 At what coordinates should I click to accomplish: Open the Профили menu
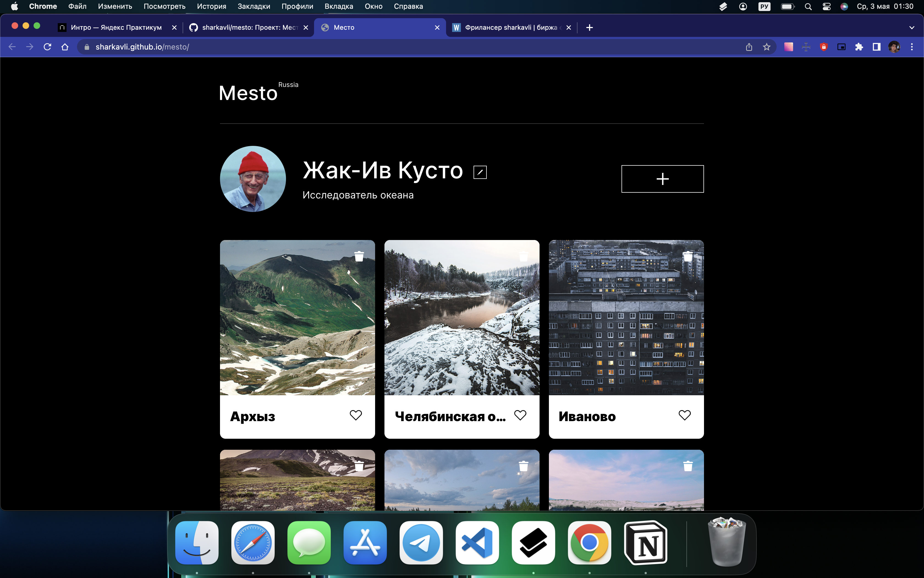point(297,7)
